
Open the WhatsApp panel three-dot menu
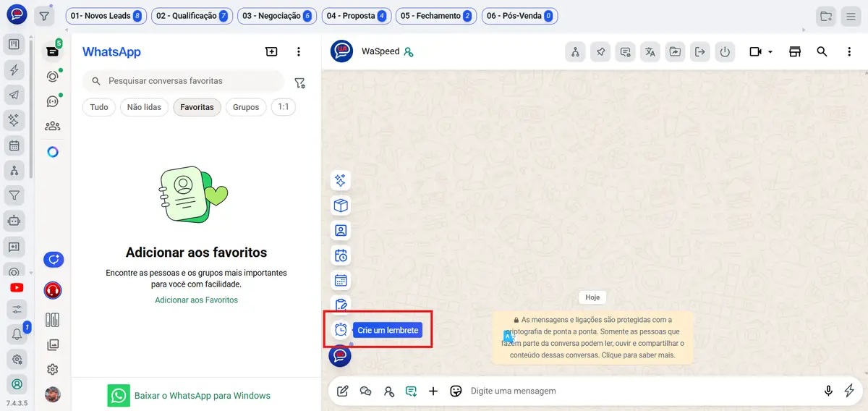(x=299, y=51)
